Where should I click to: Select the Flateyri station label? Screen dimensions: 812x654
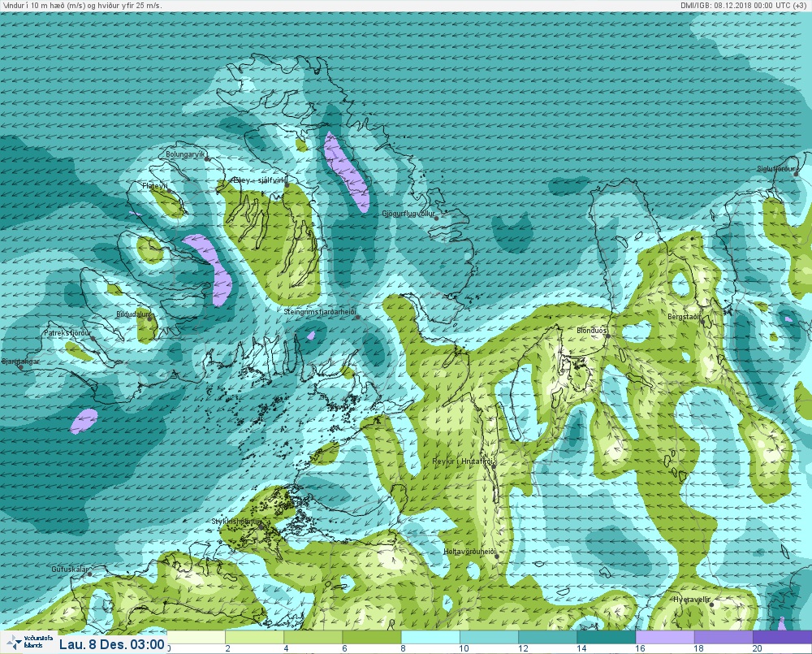pyautogui.click(x=155, y=185)
